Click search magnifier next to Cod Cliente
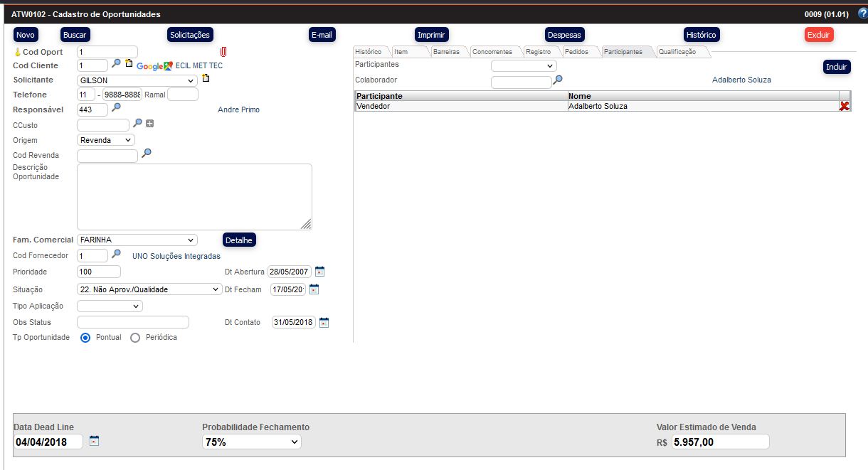Screen dimensions: 868x470 [117, 64]
